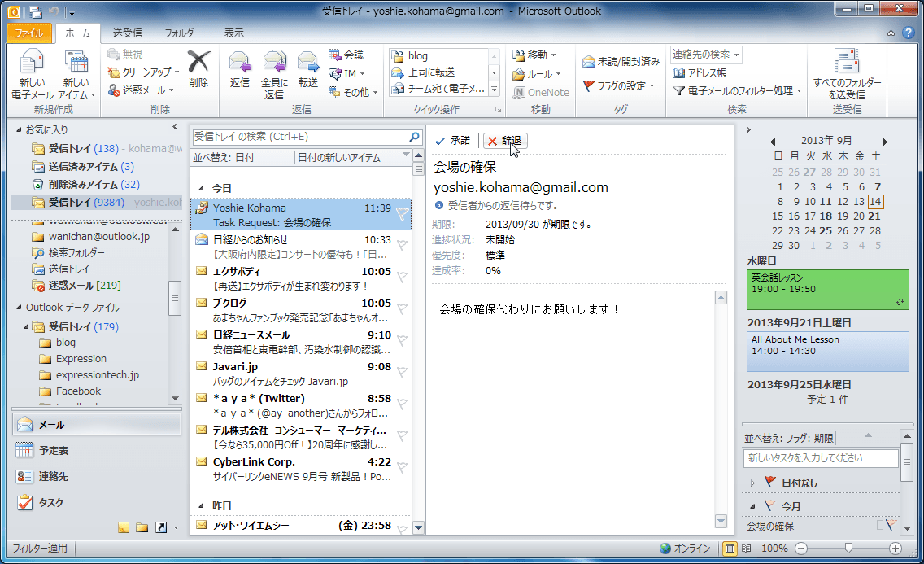Collapse the Today (今日) message group
This screenshot has width=924, height=564.
[x=200, y=188]
